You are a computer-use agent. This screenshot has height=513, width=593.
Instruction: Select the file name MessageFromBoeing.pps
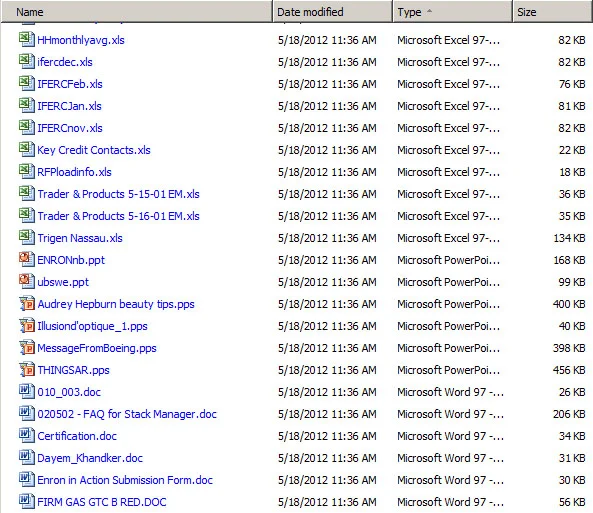(x=97, y=348)
